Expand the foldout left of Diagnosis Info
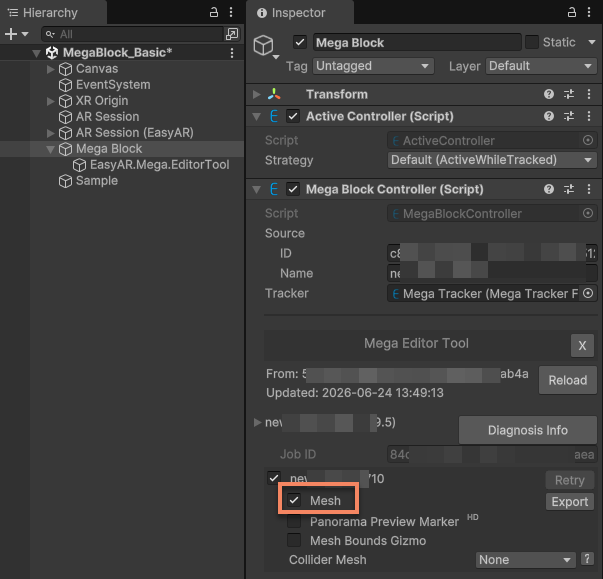The width and height of the screenshot is (603, 579). 257,423
